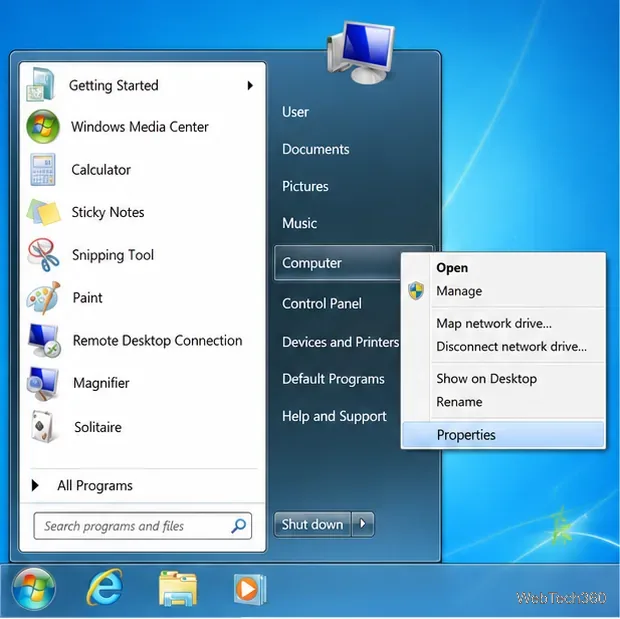Click the Computer entry in Start menu

tap(337, 263)
